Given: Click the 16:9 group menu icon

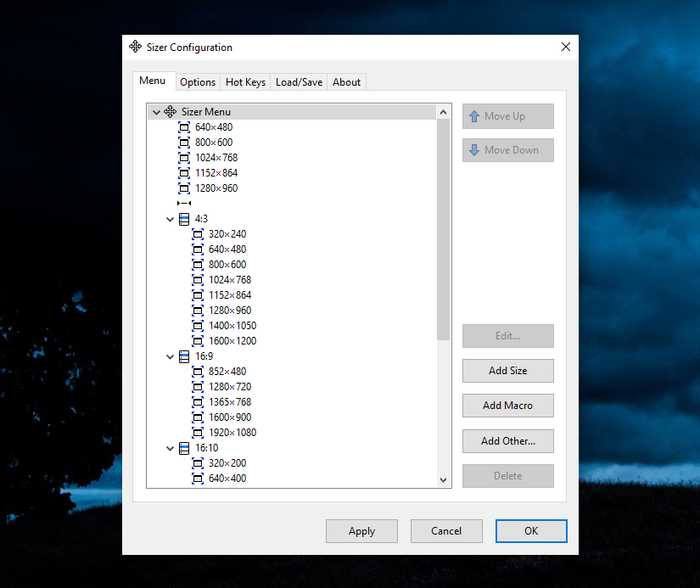Looking at the screenshot, I should click(184, 356).
